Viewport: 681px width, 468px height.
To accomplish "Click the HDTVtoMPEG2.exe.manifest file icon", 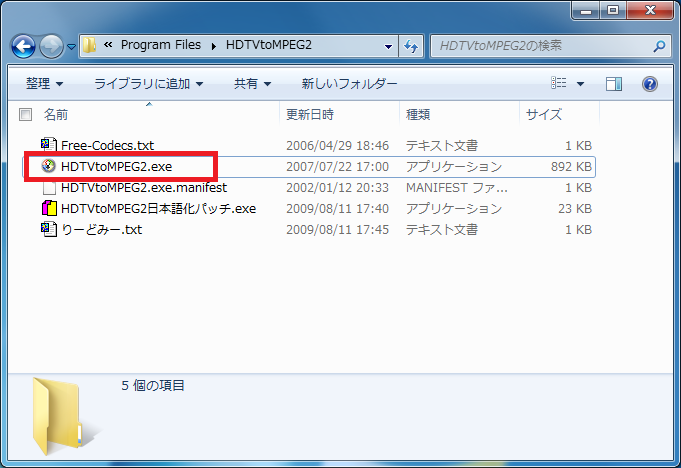I will [48, 187].
